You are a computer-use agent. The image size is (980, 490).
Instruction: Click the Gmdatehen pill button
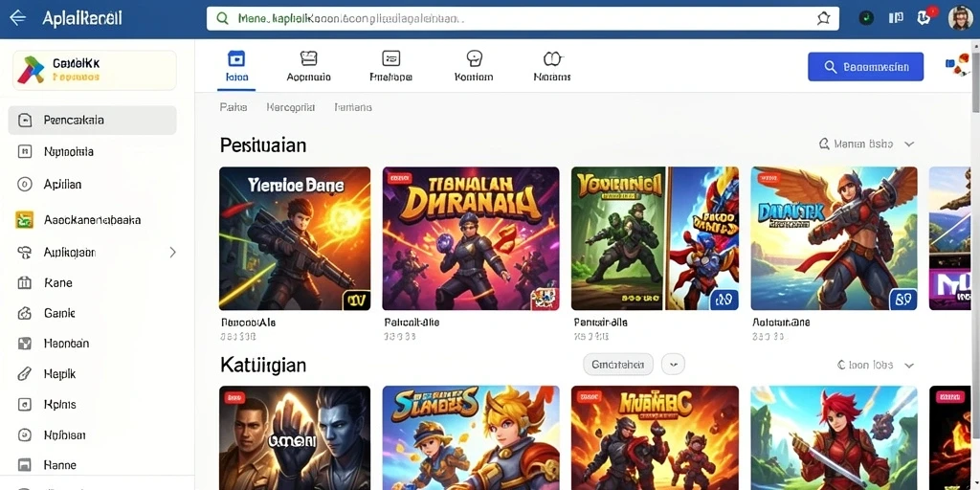tap(618, 364)
